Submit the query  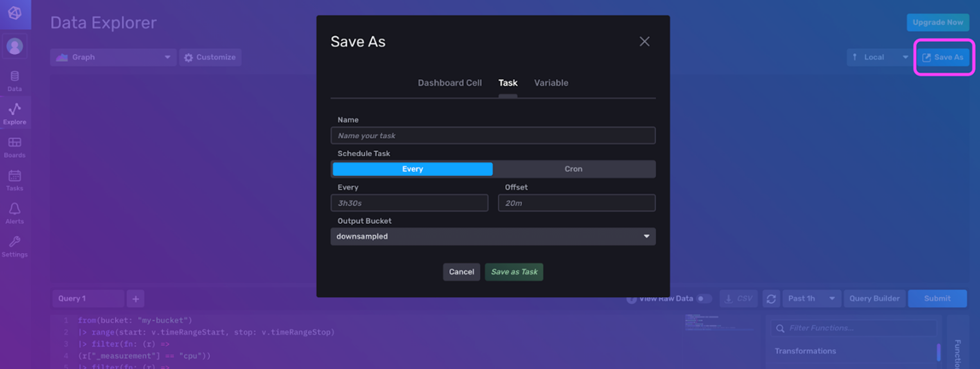click(937, 299)
